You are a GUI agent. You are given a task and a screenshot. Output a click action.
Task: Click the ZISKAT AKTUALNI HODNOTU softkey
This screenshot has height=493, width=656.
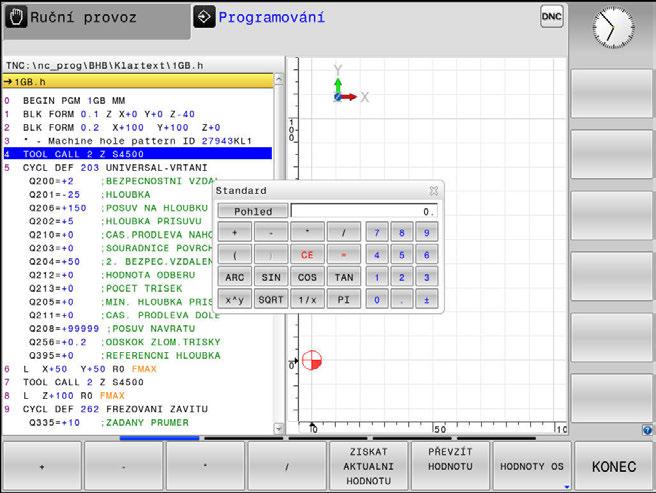click(369, 466)
